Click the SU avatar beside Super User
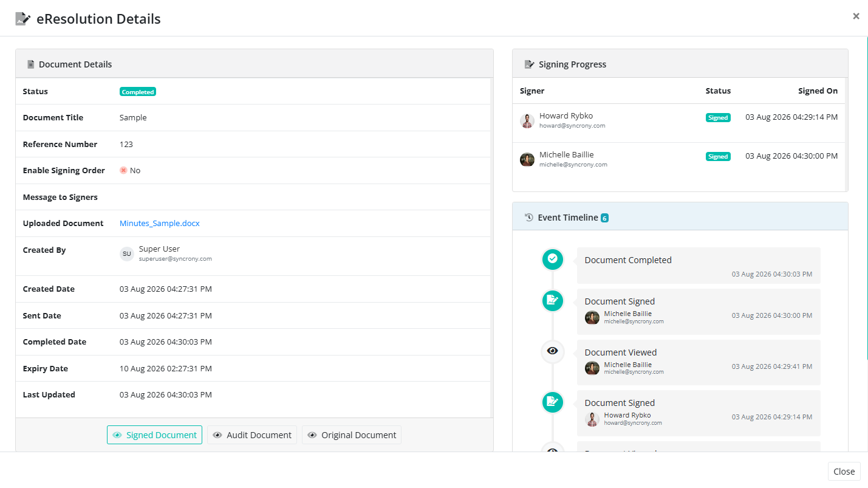The image size is (868, 488). pyautogui.click(x=127, y=253)
